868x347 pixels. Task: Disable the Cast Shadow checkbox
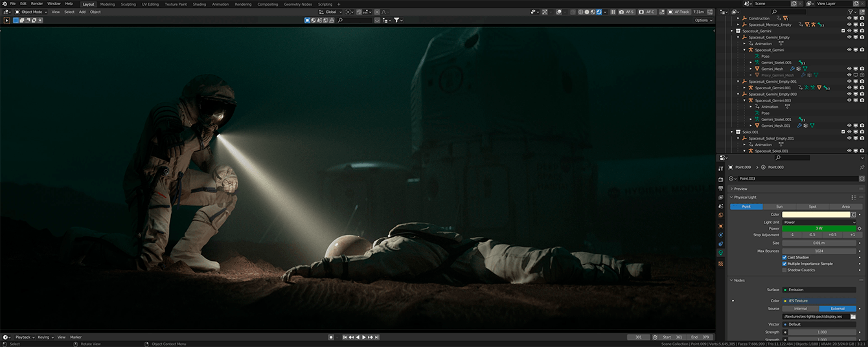pyautogui.click(x=784, y=258)
